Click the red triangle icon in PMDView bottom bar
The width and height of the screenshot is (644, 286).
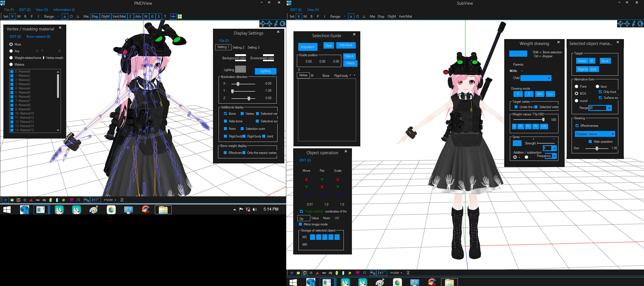(x=31, y=200)
